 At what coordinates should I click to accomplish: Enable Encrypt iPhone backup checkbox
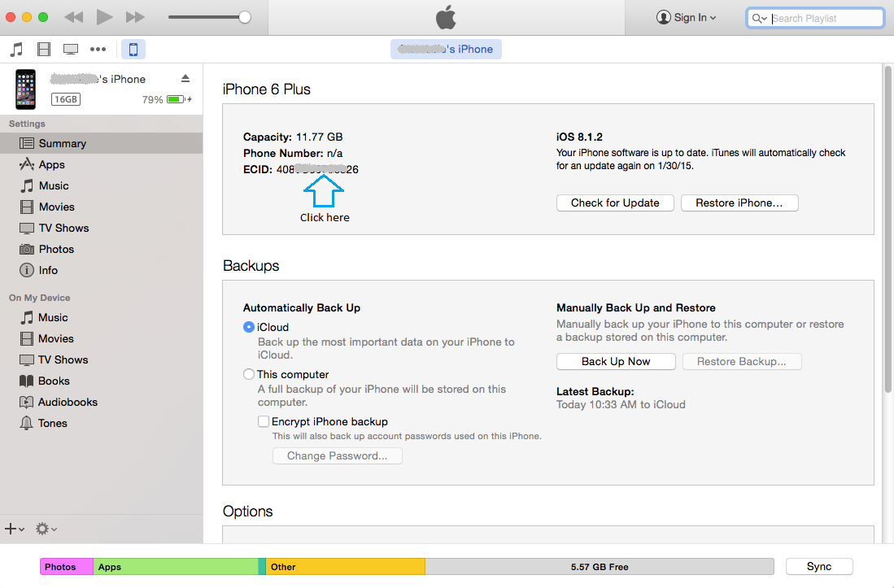tap(264, 421)
